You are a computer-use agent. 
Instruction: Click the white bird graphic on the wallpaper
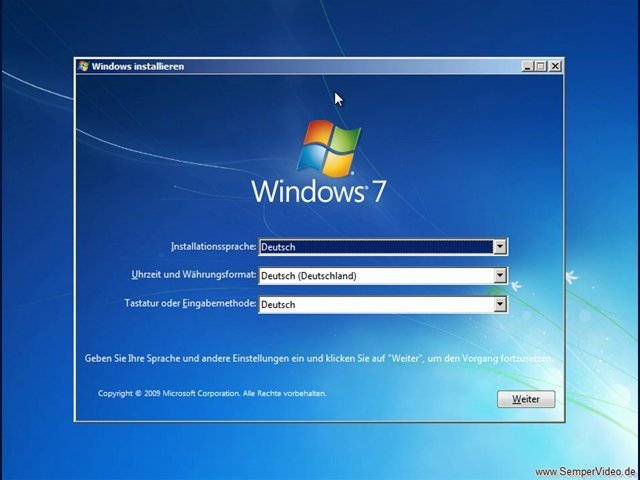[572, 276]
